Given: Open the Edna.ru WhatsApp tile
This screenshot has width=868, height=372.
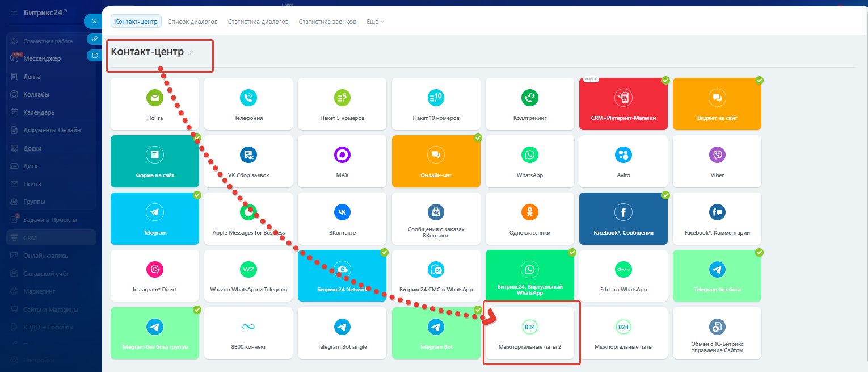Looking at the screenshot, I should pos(623,275).
